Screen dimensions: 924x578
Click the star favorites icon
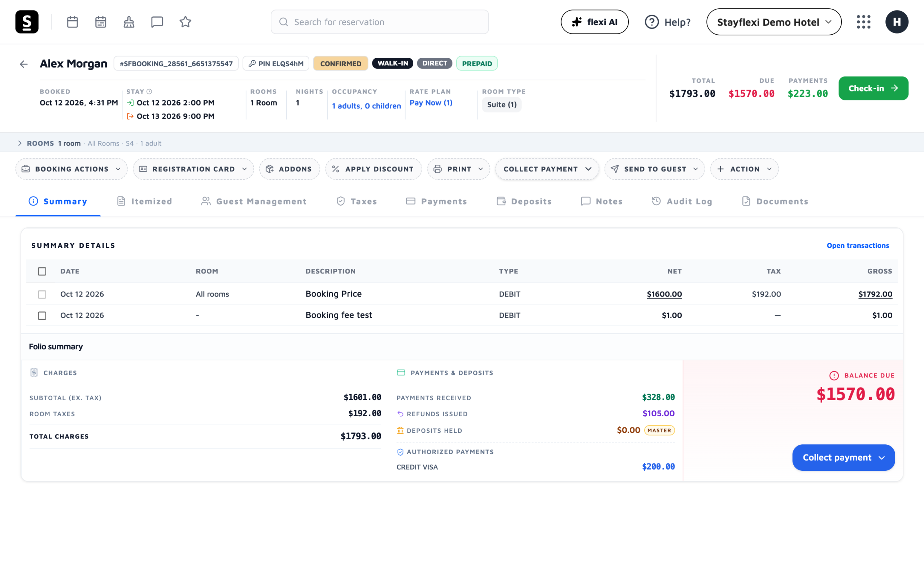(x=186, y=22)
